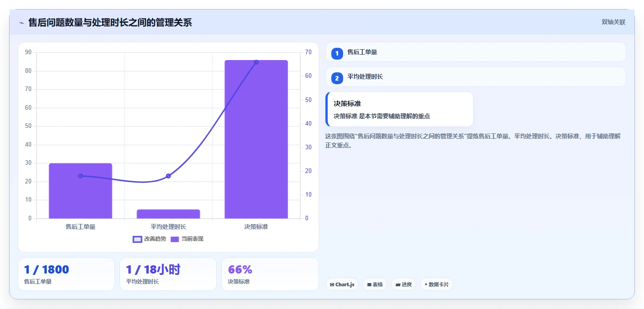Click the short 平均处理时长 bar
This screenshot has width=644, height=309.
[168, 214]
